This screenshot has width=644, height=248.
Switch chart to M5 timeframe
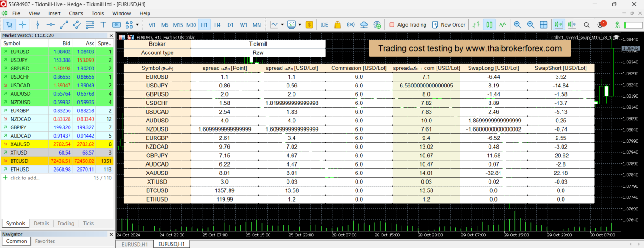(165, 25)
